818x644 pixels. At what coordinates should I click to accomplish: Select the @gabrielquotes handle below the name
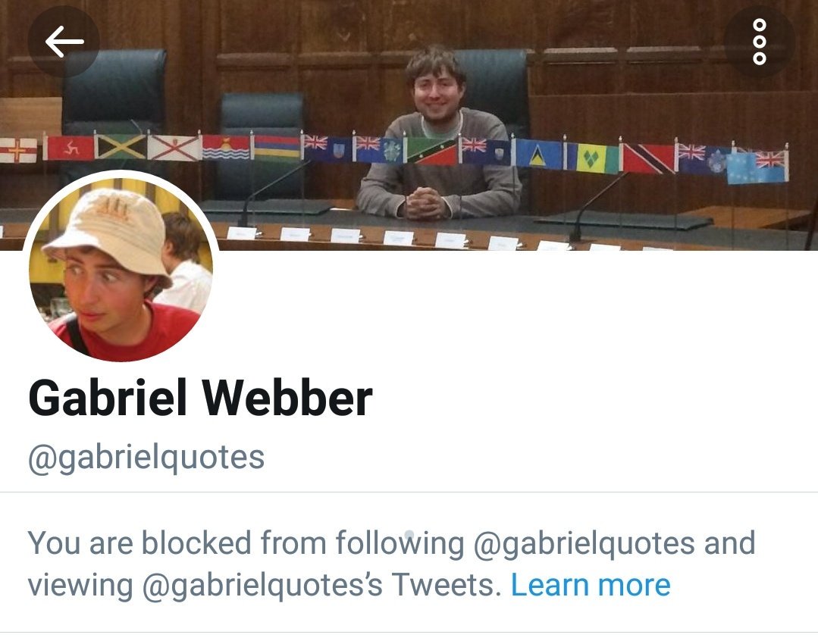[146, 458]
